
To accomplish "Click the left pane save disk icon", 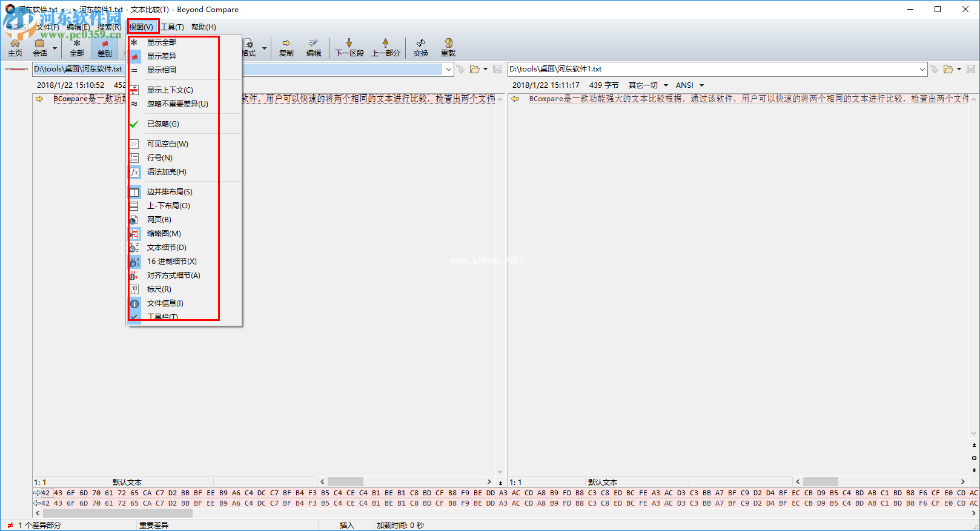I will pyautogui.click(x=497, y=69).
